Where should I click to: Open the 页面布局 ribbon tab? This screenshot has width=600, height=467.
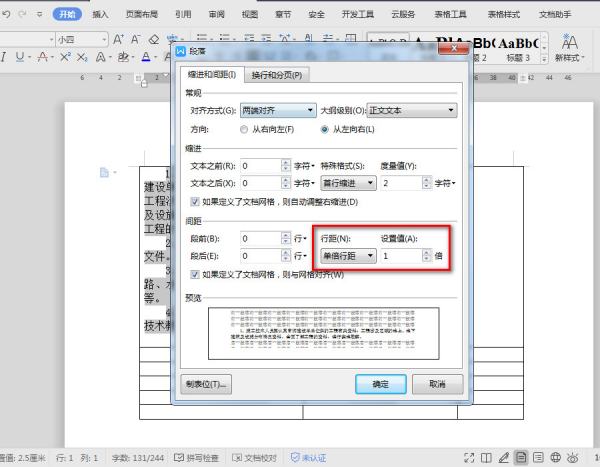141,15
